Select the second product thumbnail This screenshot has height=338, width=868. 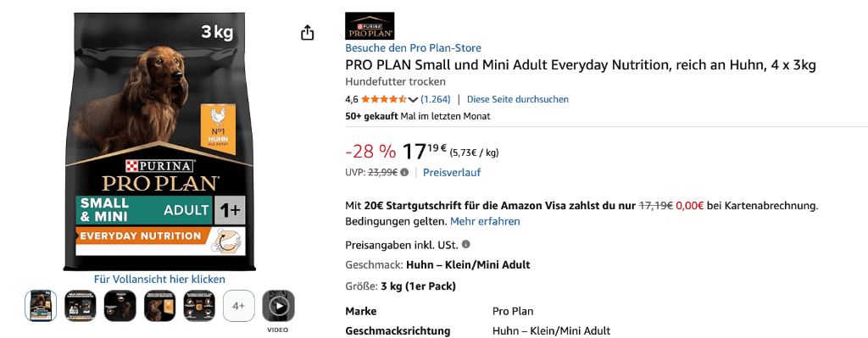[x=81, y=306]
